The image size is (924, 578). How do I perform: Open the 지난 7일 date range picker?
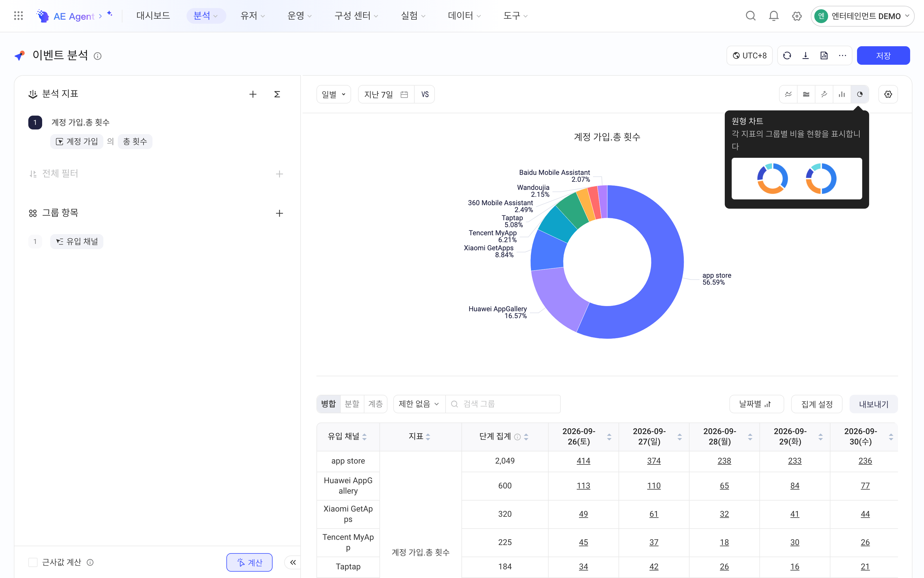(x=386, y=94)
